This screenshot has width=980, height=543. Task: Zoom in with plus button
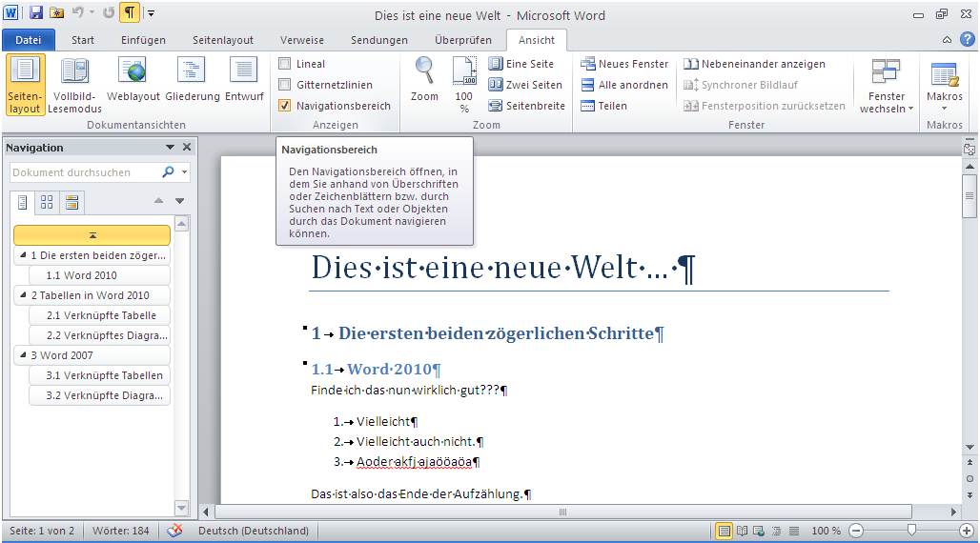point(967,531)
